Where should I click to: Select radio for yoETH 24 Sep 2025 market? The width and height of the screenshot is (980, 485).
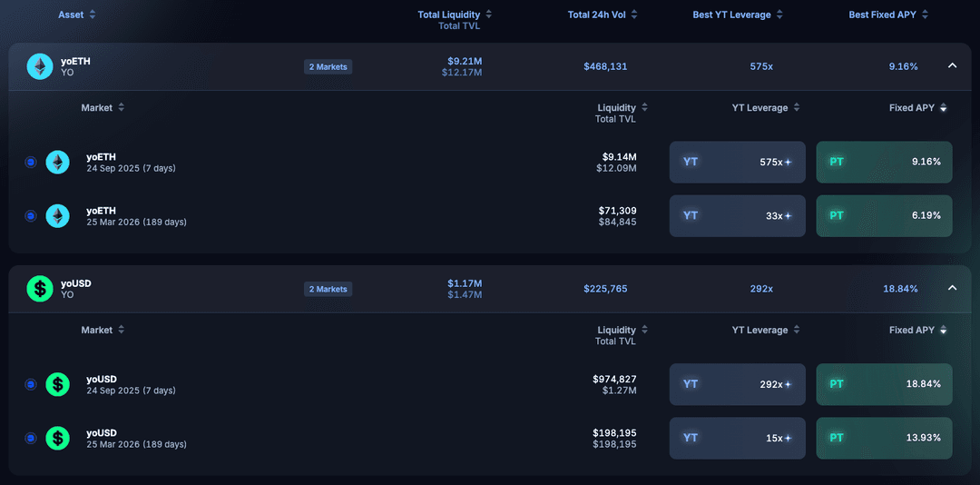tap(30, 163)
